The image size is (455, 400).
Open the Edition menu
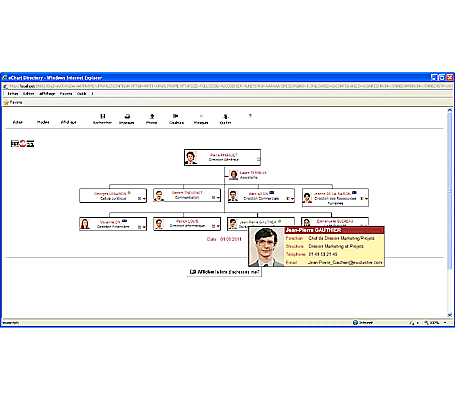click(29, 94)
